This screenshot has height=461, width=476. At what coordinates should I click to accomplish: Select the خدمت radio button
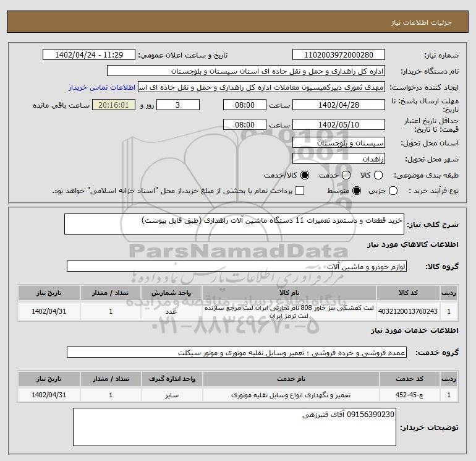coord(346,175)
